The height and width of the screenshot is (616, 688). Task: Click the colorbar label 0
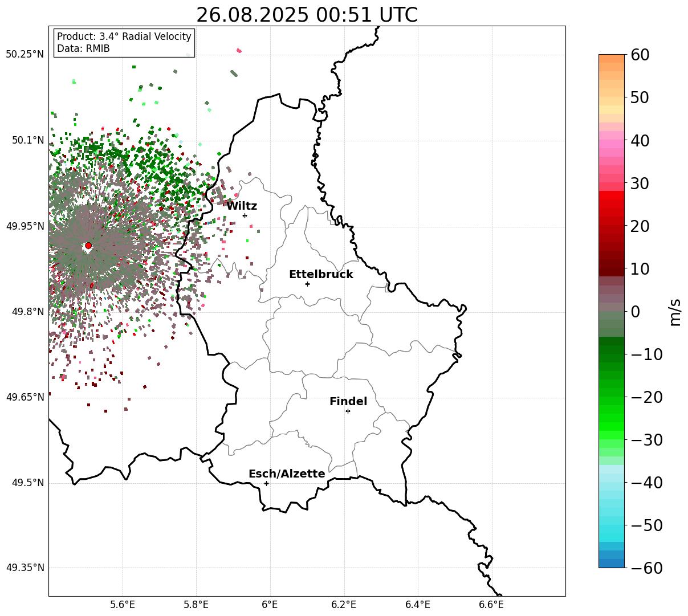coord(635,312)
